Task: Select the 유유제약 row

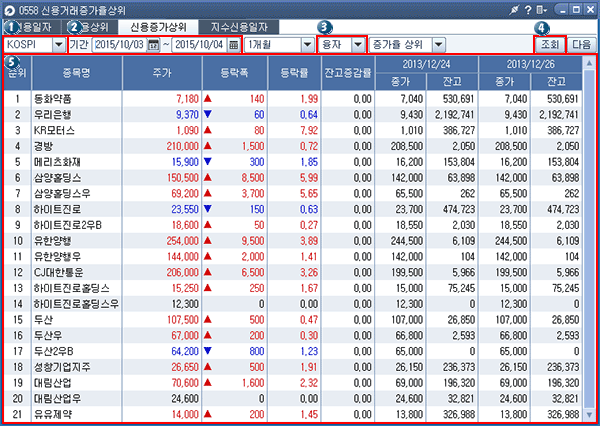Action: (293, 415)
